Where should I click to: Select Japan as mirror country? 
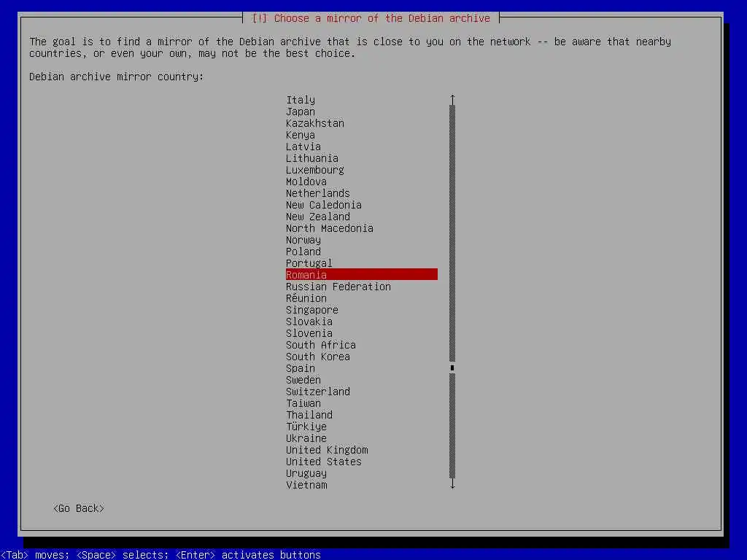[x=300, y=112]
